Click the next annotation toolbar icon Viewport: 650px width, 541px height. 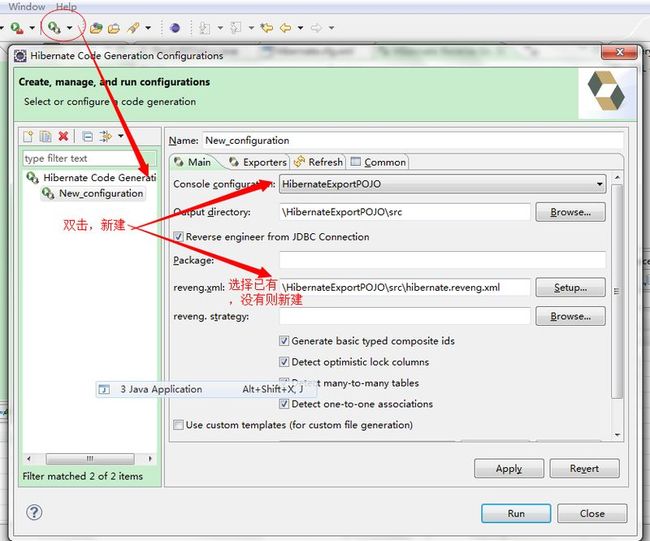[204, 28]
